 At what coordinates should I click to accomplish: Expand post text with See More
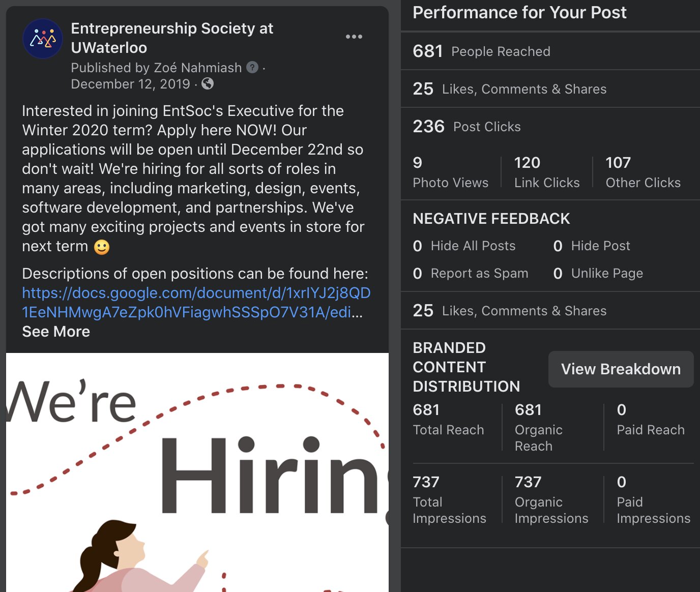point(56,332)
